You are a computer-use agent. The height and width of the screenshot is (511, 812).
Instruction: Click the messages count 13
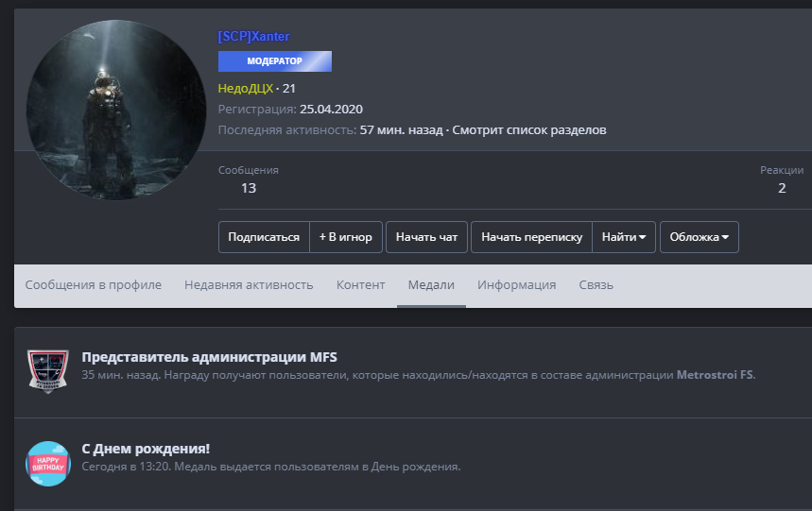249,188
